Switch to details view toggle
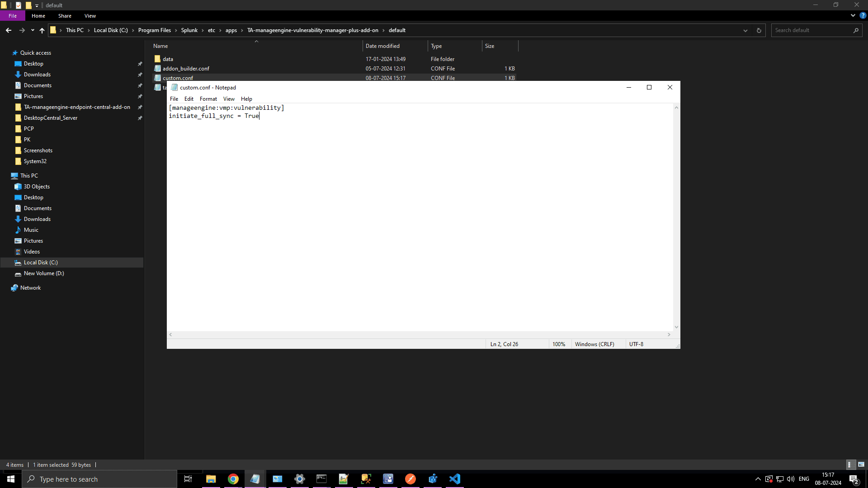 coord(850,465)
